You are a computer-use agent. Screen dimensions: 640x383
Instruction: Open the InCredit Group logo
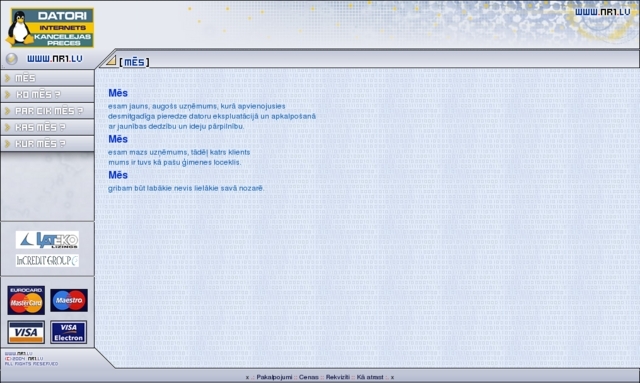pyautogui.click(x=47, y=261)
